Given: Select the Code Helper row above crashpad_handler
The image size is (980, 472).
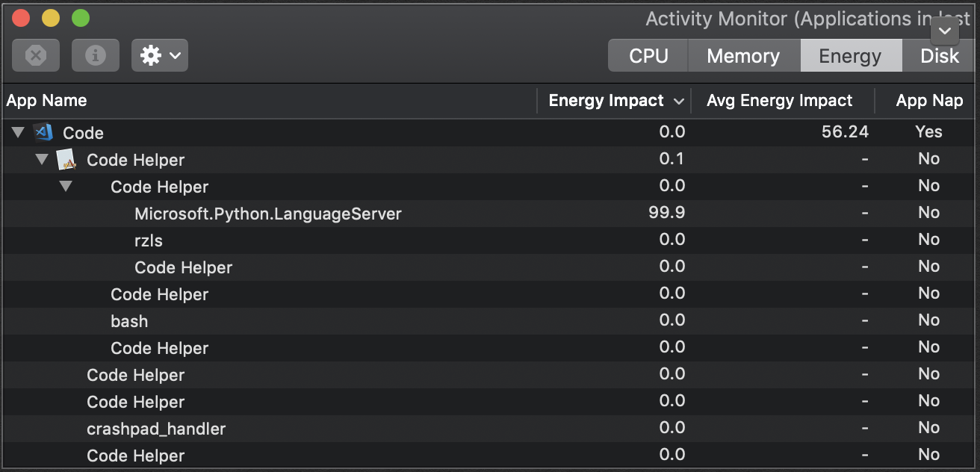Looking at the screenshot, I should tap(490, 402).
